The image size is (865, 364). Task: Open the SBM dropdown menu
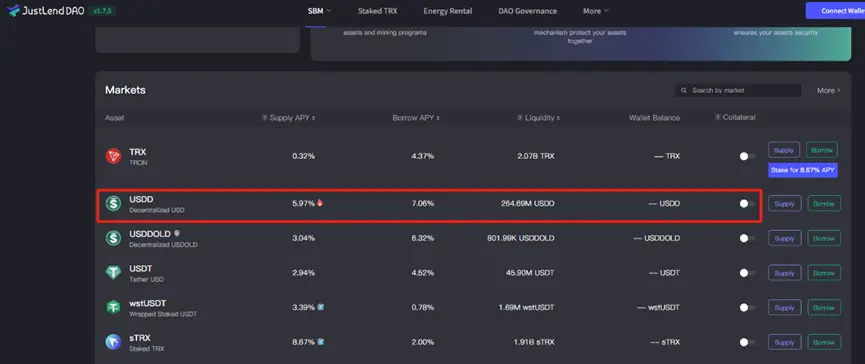point(319,11)
